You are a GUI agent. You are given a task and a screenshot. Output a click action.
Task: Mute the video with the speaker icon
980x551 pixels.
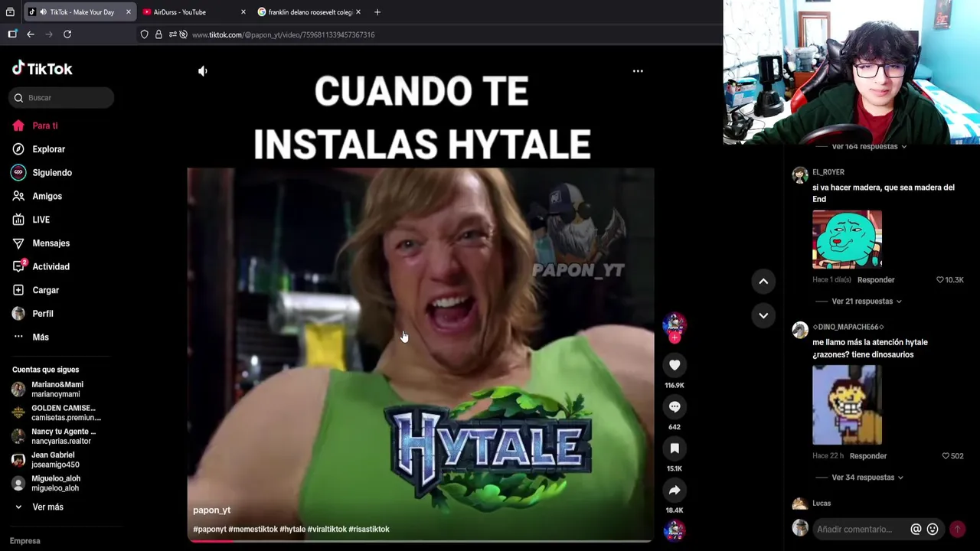pyautogui.click(x=202, y=71)
